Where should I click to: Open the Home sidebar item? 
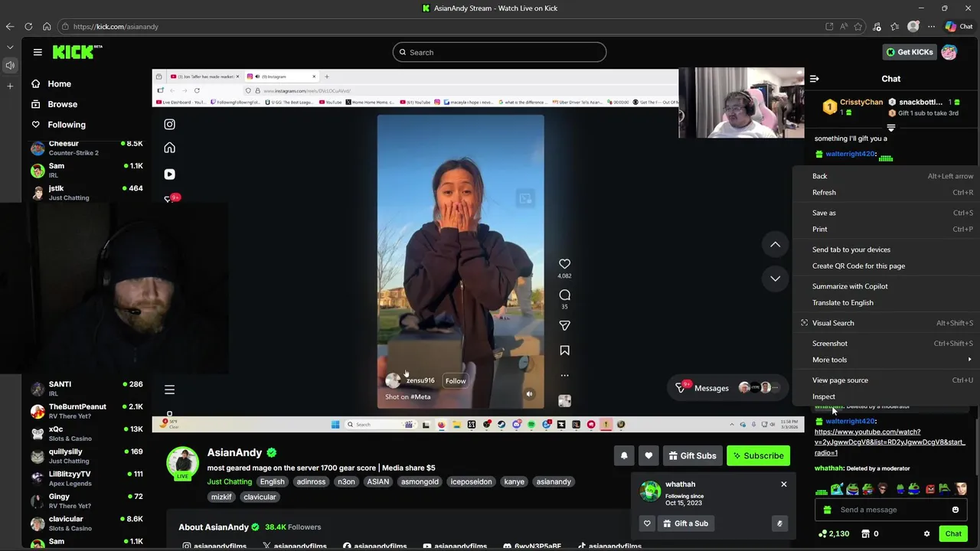(59, 83)
